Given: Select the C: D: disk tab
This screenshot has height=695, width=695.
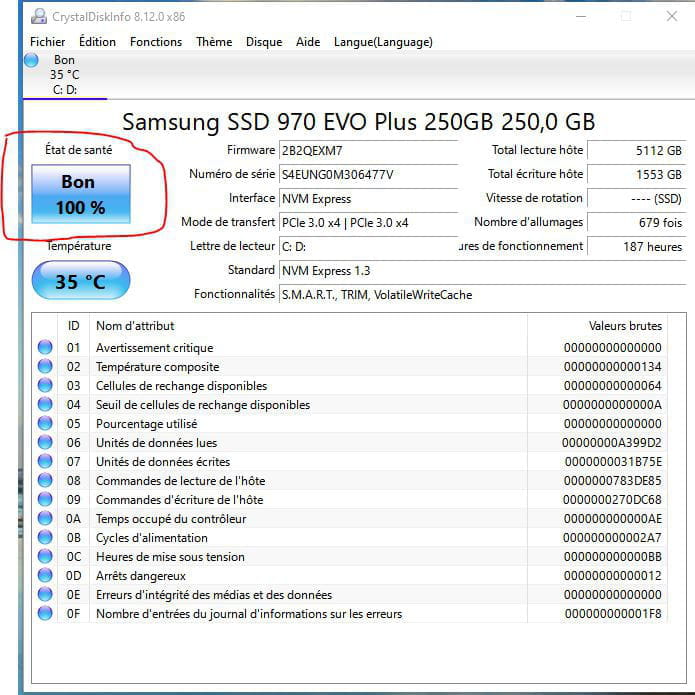Looking at the screenshot, I should 65,75.
